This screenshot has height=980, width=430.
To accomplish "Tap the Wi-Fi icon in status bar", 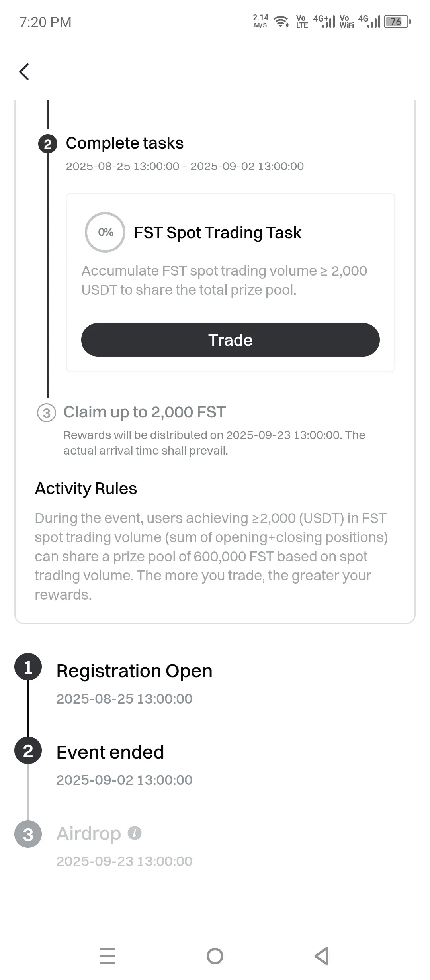I will (281, 22).
